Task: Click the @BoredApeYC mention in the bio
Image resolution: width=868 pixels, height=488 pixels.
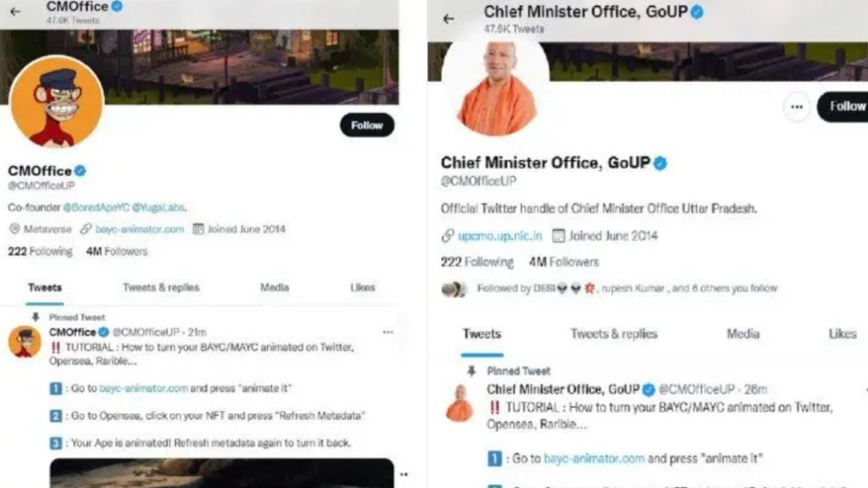Action: pos(96,208)
